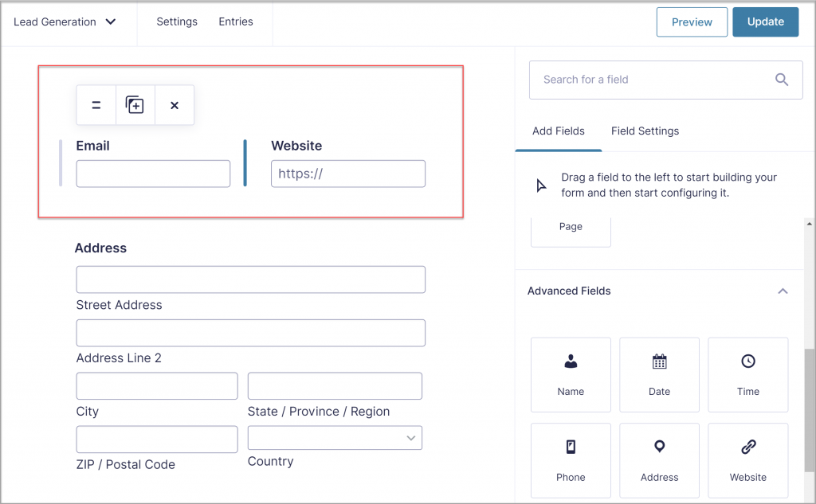Open the Entries tab

coord(235,21)
